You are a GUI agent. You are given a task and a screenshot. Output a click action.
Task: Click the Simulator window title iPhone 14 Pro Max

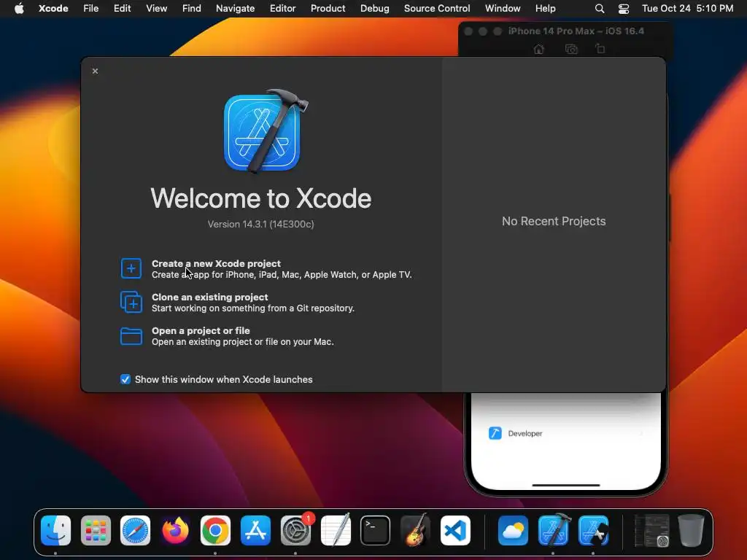coord(576,31)
